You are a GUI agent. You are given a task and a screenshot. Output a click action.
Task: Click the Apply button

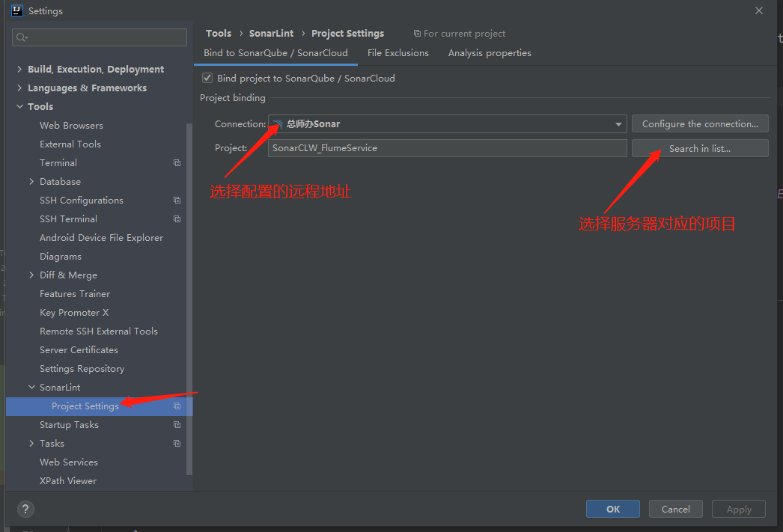coord(739,509)
